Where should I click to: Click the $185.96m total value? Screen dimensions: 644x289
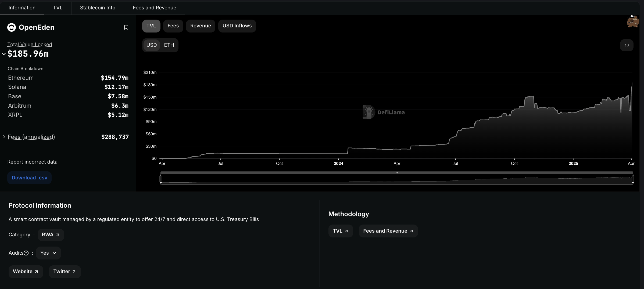pos(28,54)
